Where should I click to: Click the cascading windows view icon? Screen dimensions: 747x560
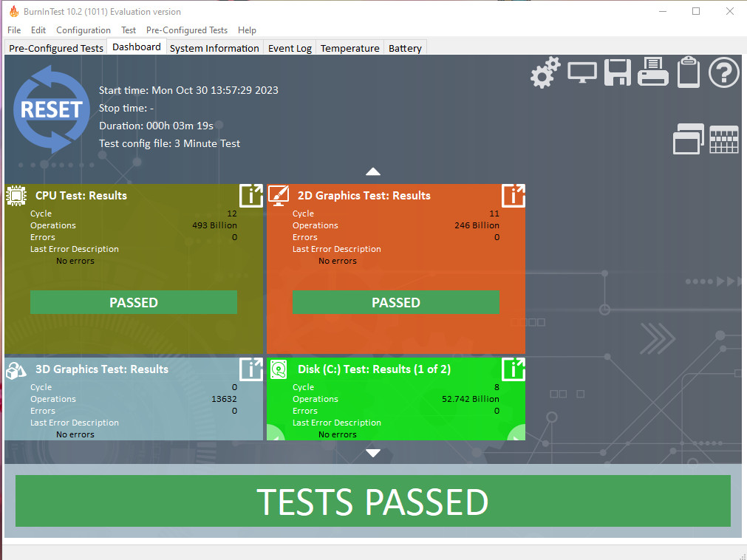coord(689,139)
